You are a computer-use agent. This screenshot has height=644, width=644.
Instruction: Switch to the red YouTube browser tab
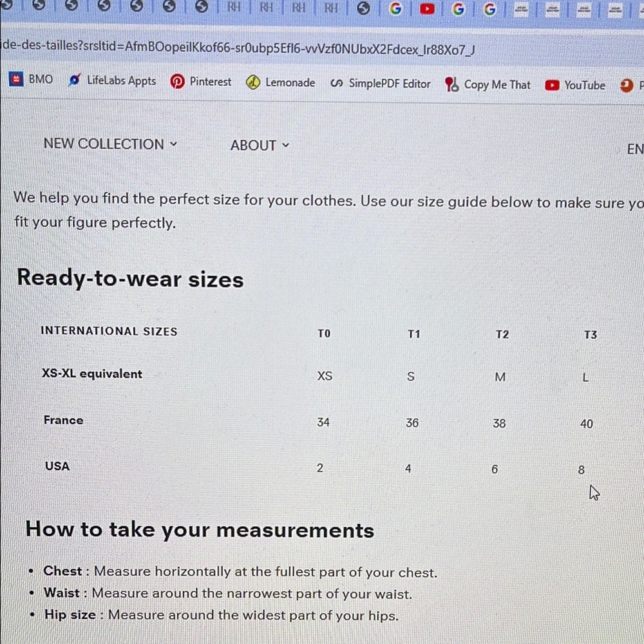pyautogui.click(x=427, y=8)
